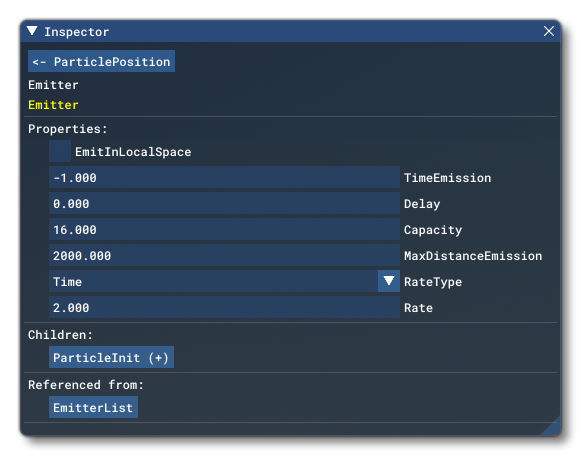Click the Delay label
The image size is (581, 456).
[422, 204]
